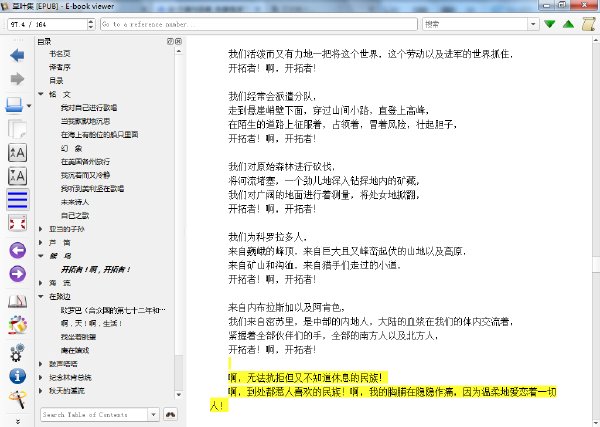The image size is (600, 427).
Task: Open chapter 我对自己进行歌唱
Action: [x=89, y=108]
